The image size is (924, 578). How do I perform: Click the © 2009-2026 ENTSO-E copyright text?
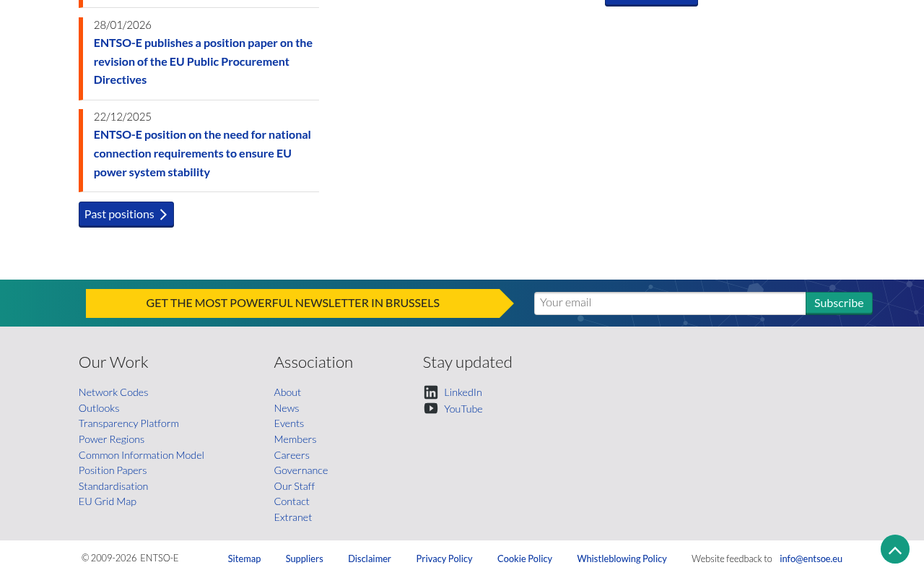pyautogui.click(x=130, y=558)
